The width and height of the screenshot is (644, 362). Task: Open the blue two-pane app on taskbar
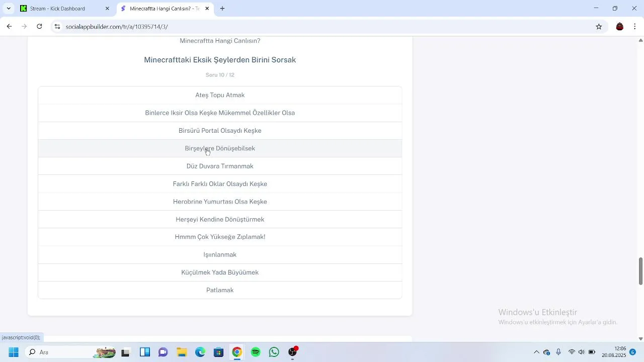145,352
